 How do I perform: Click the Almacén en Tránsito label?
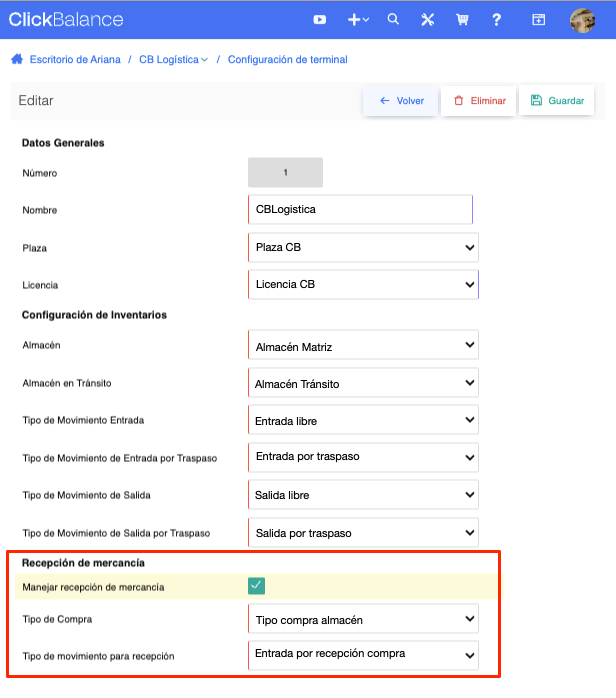tap(67, 383)
